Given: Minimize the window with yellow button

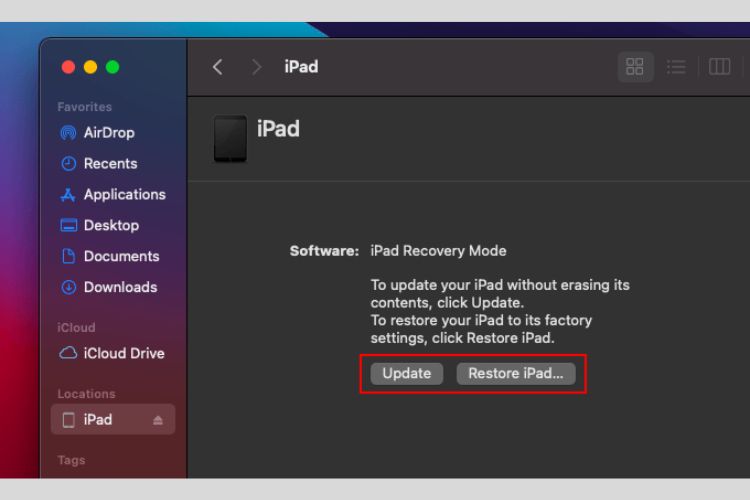Looking at the screenshot, I should point(91,67).
